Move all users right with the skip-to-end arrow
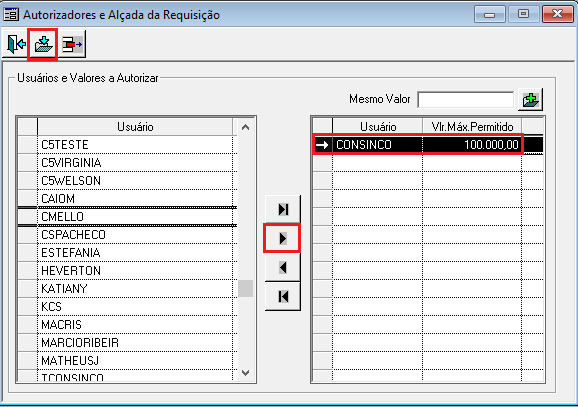This screenshot has height=407, width=578. [x=283, y=209]
